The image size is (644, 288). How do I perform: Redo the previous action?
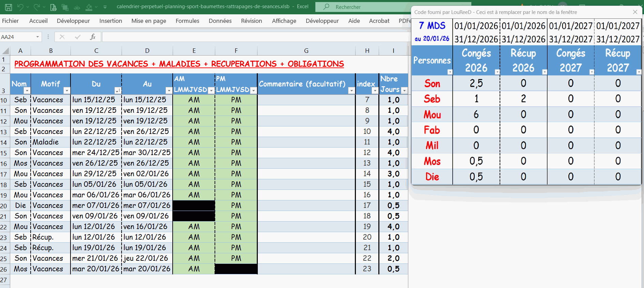click(36, 7)
